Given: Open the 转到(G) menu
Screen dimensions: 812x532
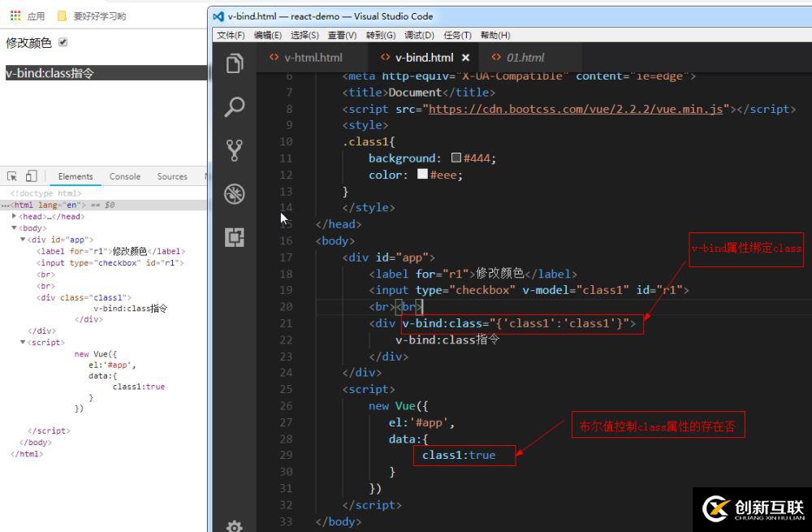Looking at the screenshot, I should (381, 35).
